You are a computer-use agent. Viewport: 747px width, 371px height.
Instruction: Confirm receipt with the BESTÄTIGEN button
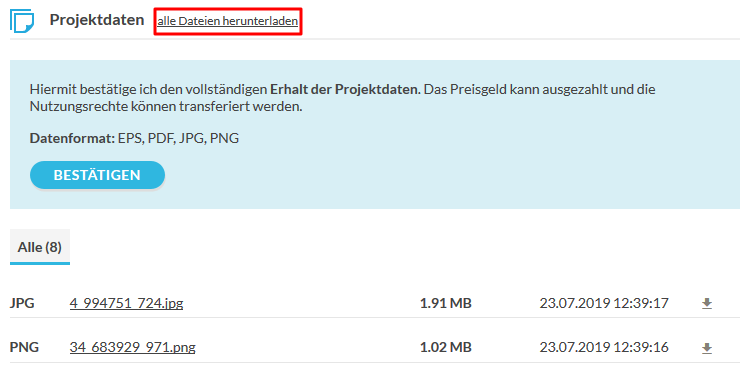pos(97,175)
